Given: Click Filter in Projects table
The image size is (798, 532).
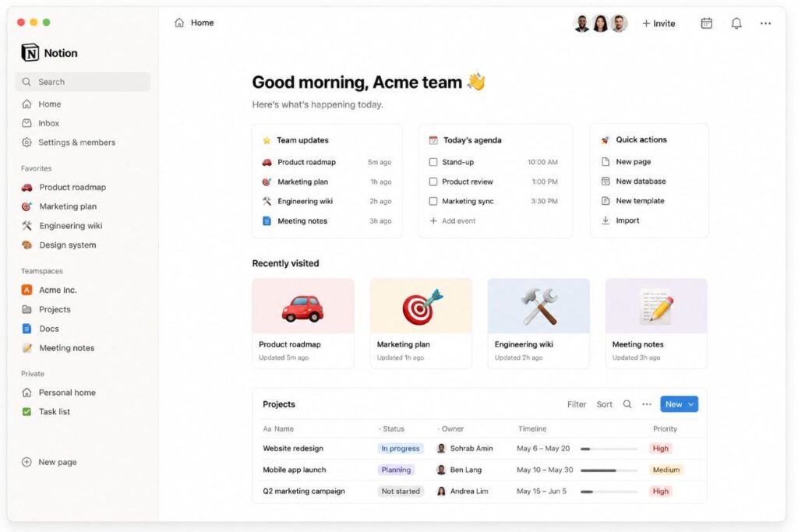Looking at the screenshot, I should (x=577, y=404).
